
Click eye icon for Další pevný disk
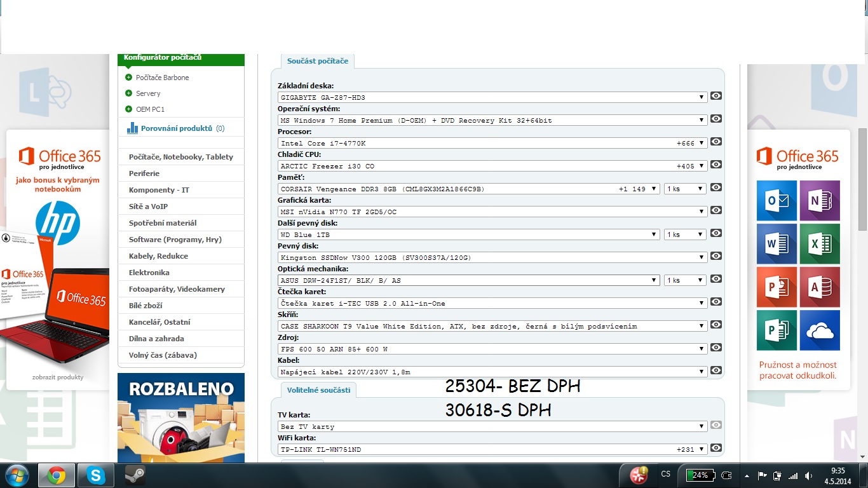point(716,233)
